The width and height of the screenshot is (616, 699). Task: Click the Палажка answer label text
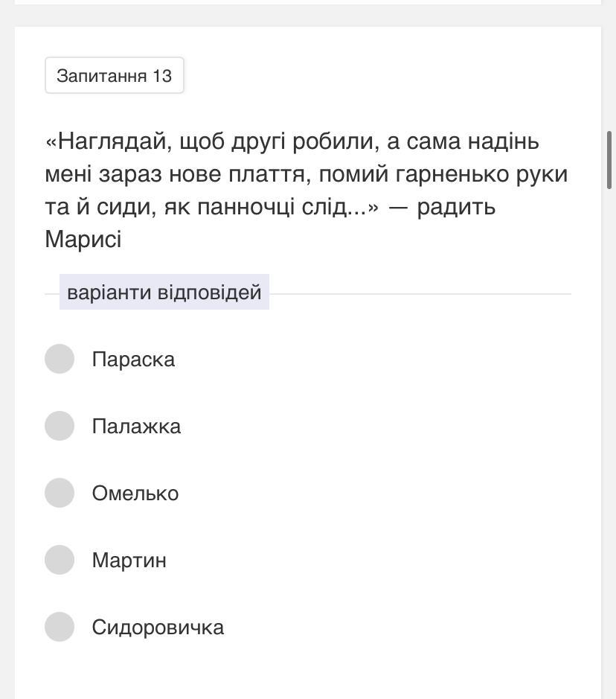pos(136,427)
